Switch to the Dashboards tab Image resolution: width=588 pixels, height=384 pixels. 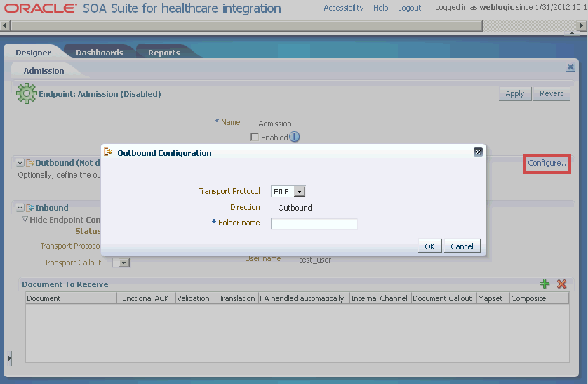point(100,53)
